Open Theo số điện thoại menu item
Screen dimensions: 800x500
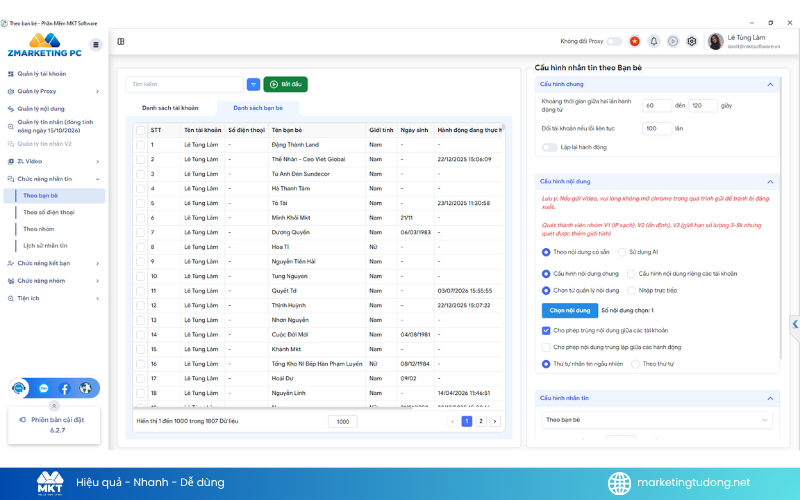coord(49,212)
